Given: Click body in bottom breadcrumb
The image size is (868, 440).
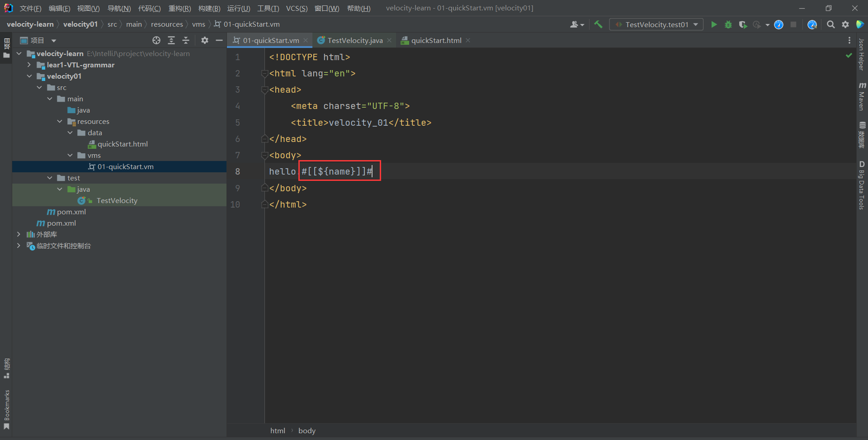Looking at the screenshot, I should point(307,431).
